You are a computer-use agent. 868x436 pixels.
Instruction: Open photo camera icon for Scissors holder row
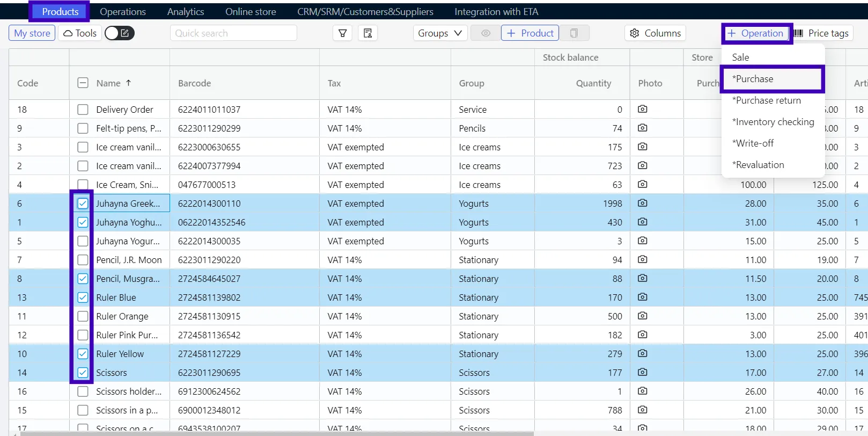pyautogui.click(x=642, y=391)
